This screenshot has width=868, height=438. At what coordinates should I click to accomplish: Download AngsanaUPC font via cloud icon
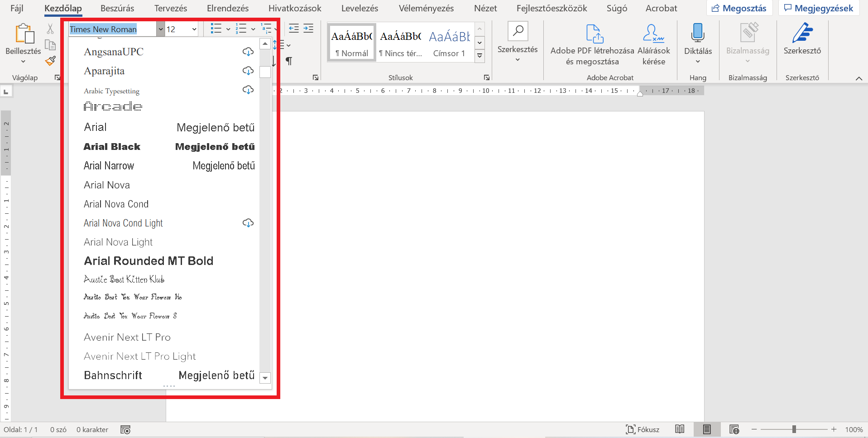coord(248,52)
